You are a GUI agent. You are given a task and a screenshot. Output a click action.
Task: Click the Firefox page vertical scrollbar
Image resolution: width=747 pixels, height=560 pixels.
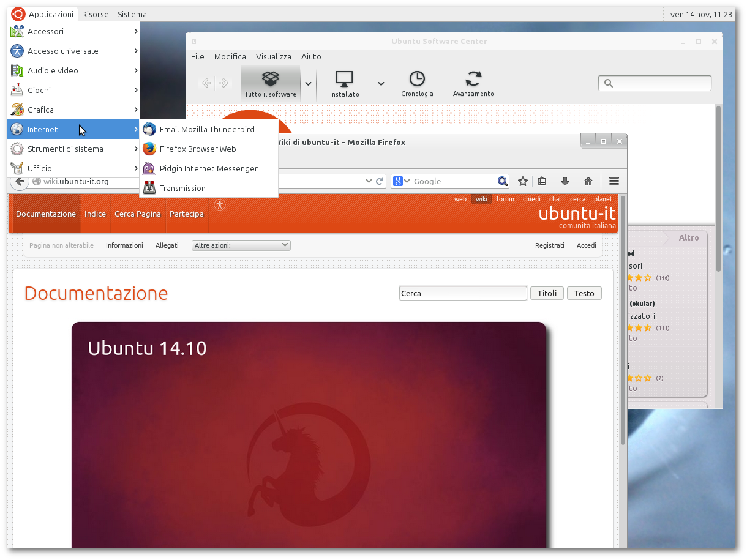(x=623, y=319)
